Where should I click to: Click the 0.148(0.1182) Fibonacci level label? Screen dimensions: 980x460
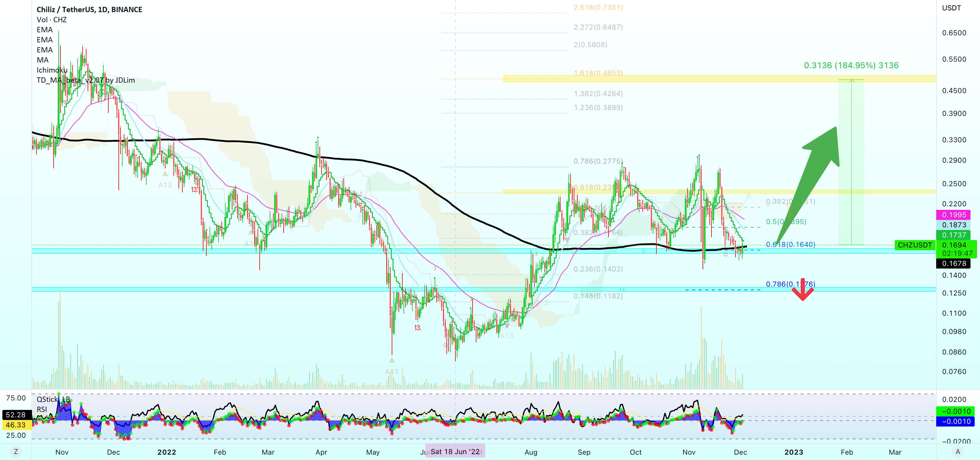click(x=598, y=296)
